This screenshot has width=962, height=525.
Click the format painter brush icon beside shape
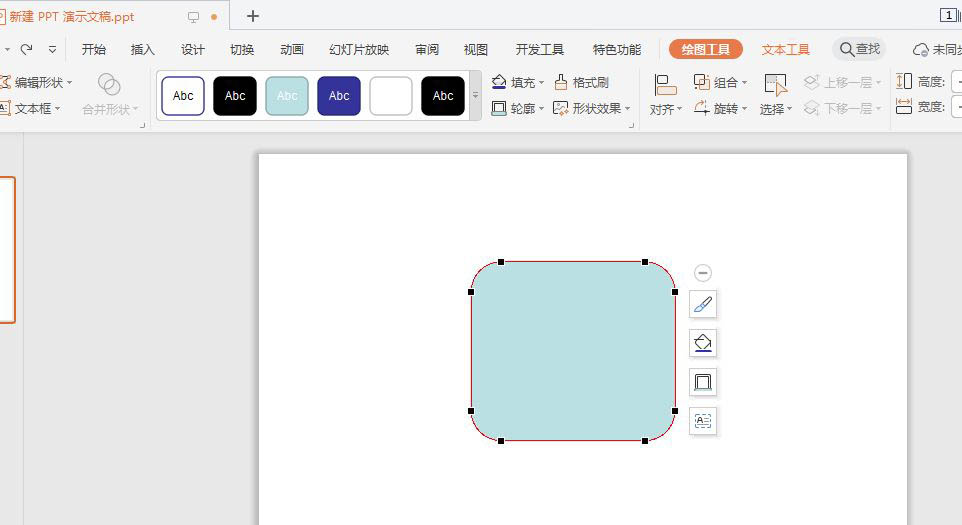702,304
